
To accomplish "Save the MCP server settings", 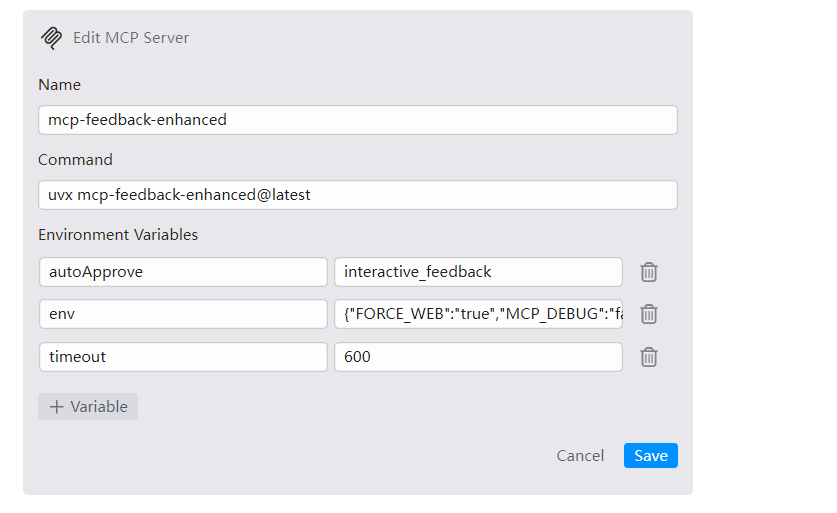I will point(651,455).
